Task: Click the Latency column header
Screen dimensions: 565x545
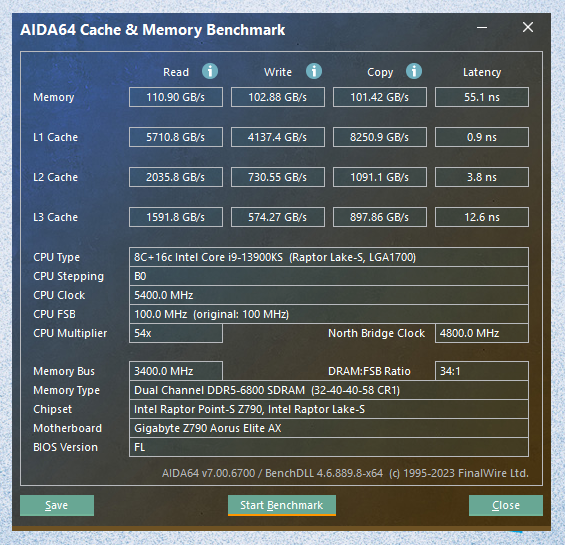Action: point(482,72)
